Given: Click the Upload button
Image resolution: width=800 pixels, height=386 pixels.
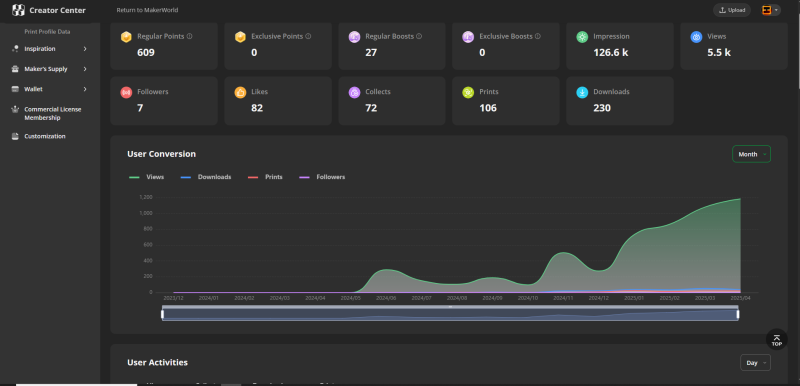Looking at the screenshot, I should tap(732, 10).
